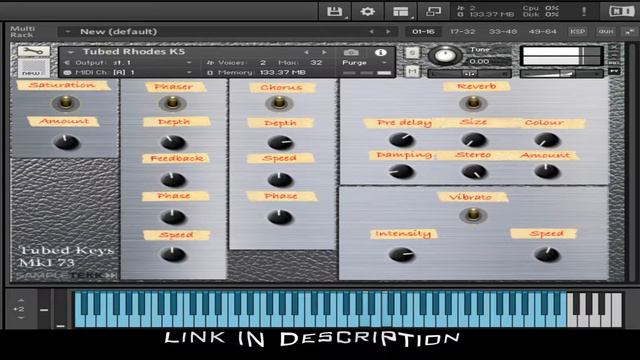Click the pan slider below Tune

pyautogui.click(x=469, y=73)
